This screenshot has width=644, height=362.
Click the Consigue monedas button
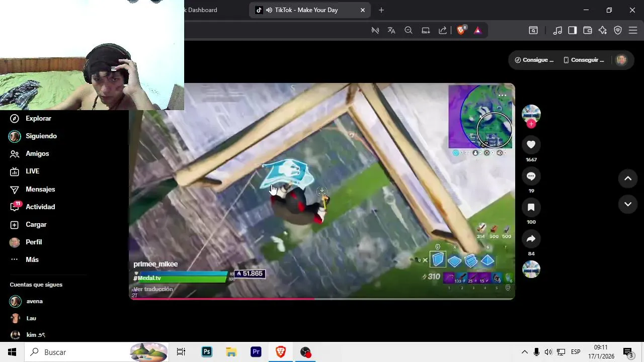[534, 60]
